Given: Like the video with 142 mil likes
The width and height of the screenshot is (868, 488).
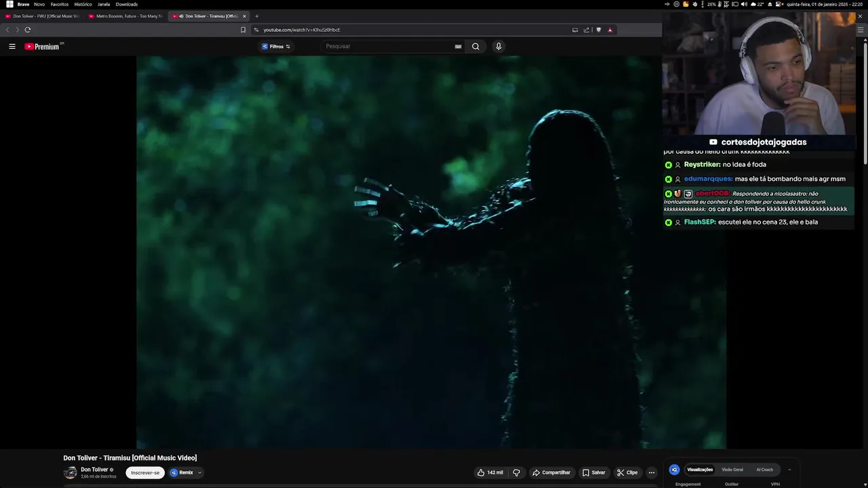Looking at the screenshot, I should (490, 472).
